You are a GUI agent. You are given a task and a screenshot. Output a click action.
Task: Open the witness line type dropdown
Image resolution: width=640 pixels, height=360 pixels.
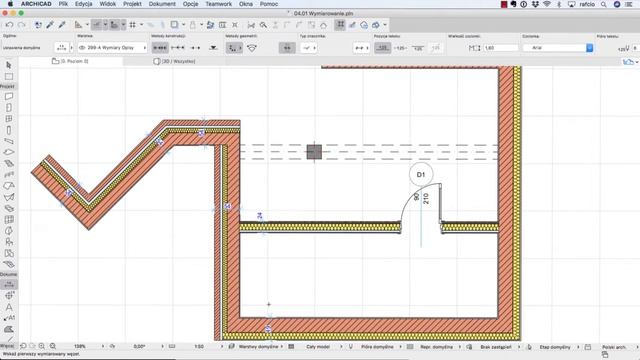coord(361,48)
